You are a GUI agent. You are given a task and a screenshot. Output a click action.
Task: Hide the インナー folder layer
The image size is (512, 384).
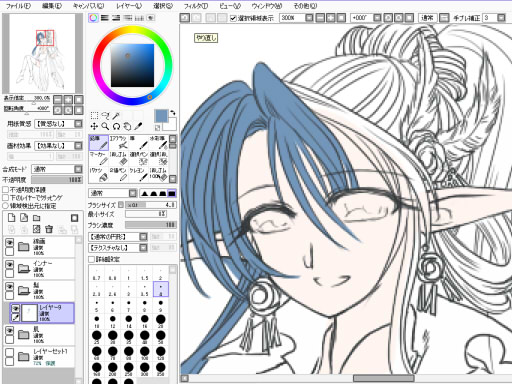[x=10, y=265]
